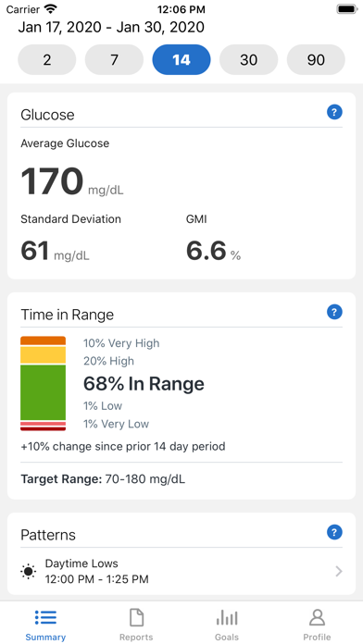363x644 pixels.
Task: Open Patterns help question mark icon
Action: [334, 533]
